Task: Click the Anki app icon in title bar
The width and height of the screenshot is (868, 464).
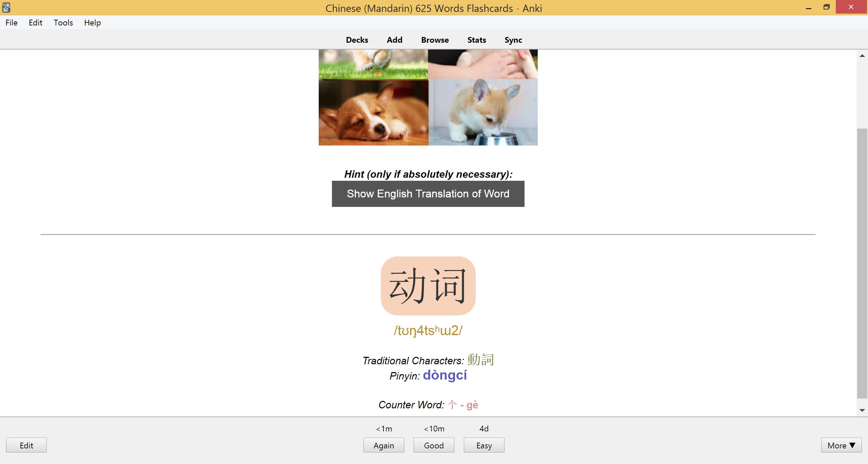Action: [x=6, y=7]
